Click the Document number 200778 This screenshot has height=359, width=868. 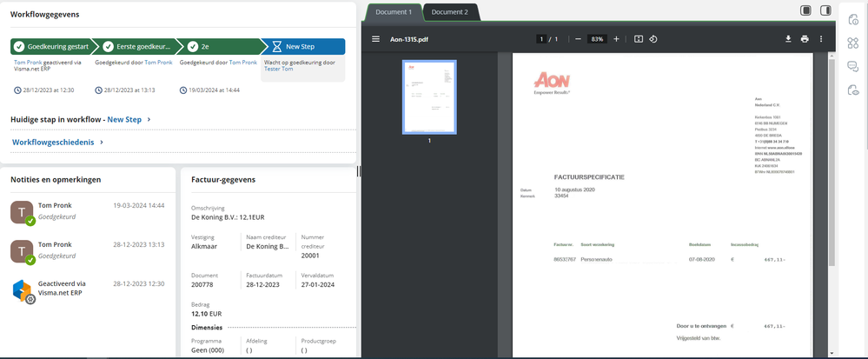pos(202,285)
